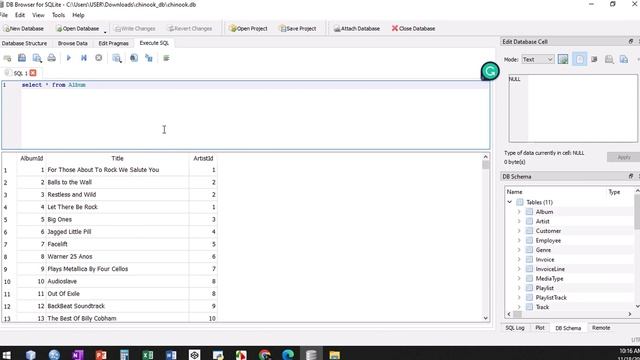
Task: Click the comment/indent lines icon
Action: tap(166, 58)
